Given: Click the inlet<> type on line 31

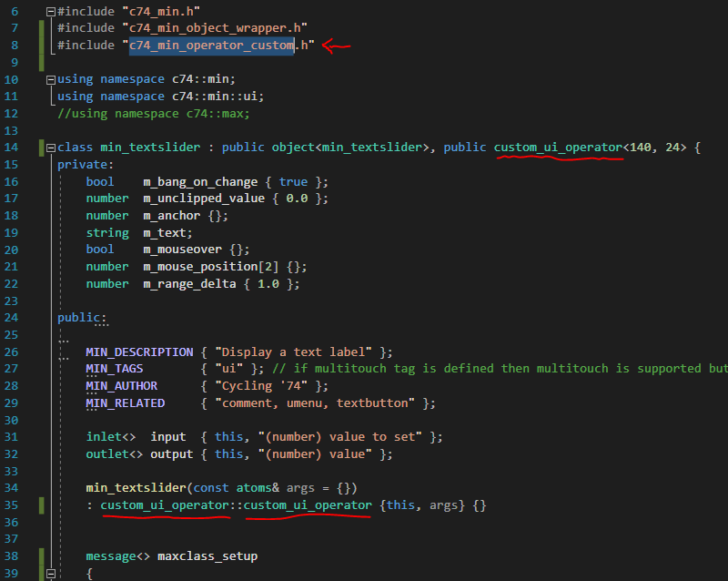Looking at the screenshot, I should tap(110, 437).
